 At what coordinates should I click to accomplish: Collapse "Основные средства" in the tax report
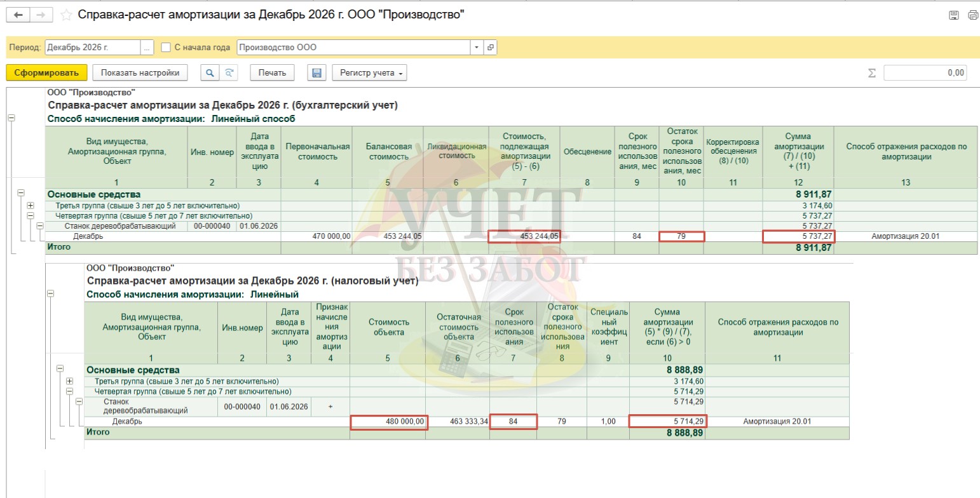point(60,368)
